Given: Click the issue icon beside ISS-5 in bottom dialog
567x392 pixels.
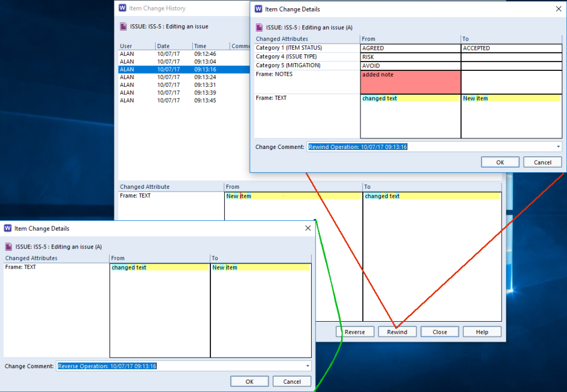Looking at the screenshot, I should pyautogui.click(x=8, y=246).
